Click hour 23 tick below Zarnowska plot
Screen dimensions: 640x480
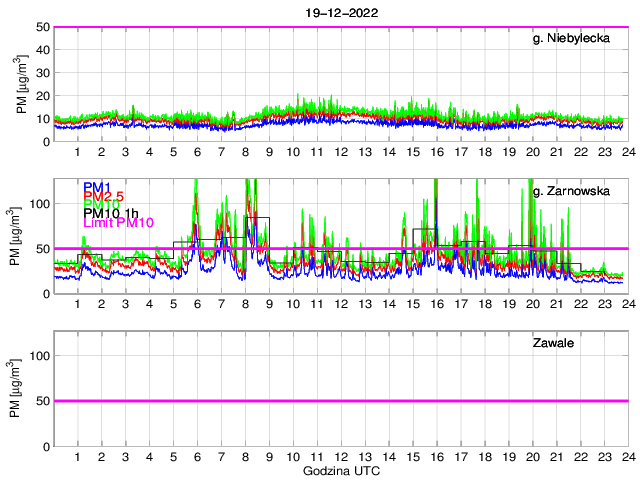click(603, 304)
